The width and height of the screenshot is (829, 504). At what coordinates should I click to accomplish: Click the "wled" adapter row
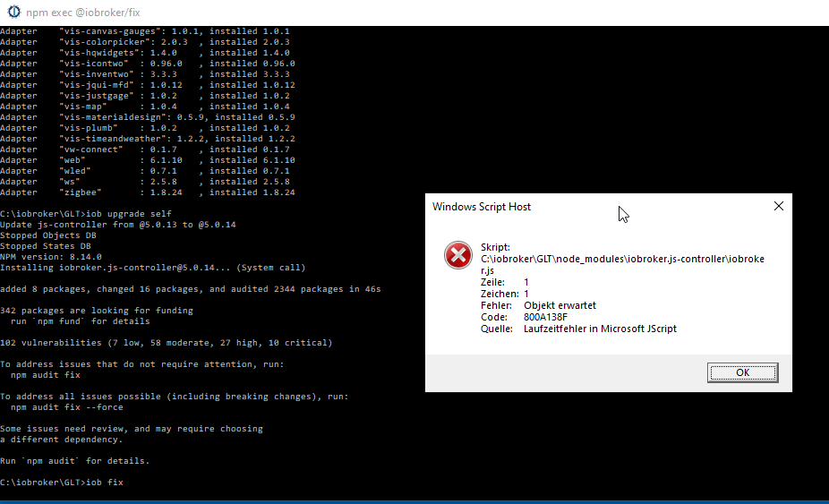pos(145,171)
